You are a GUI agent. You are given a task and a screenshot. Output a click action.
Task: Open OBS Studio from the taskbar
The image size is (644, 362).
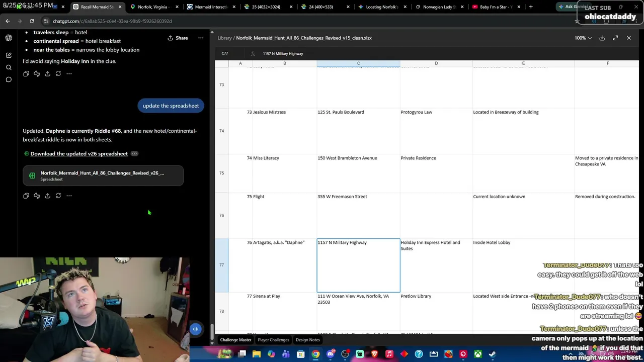[345, 354]
